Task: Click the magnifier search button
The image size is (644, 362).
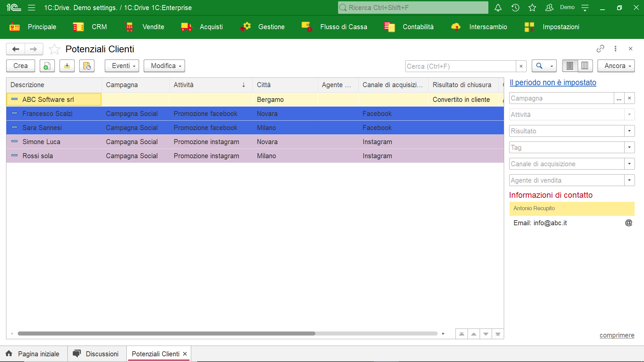Action: [x=539, y=66]
